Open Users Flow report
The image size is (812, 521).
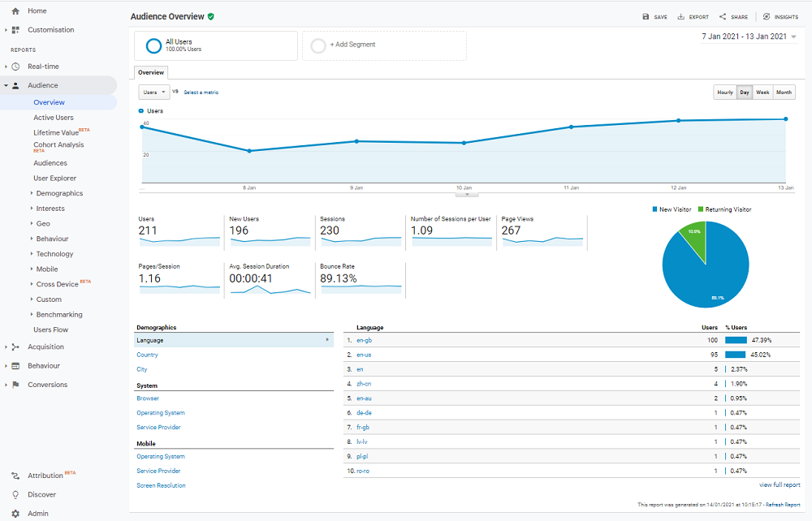tap(50, 329)
